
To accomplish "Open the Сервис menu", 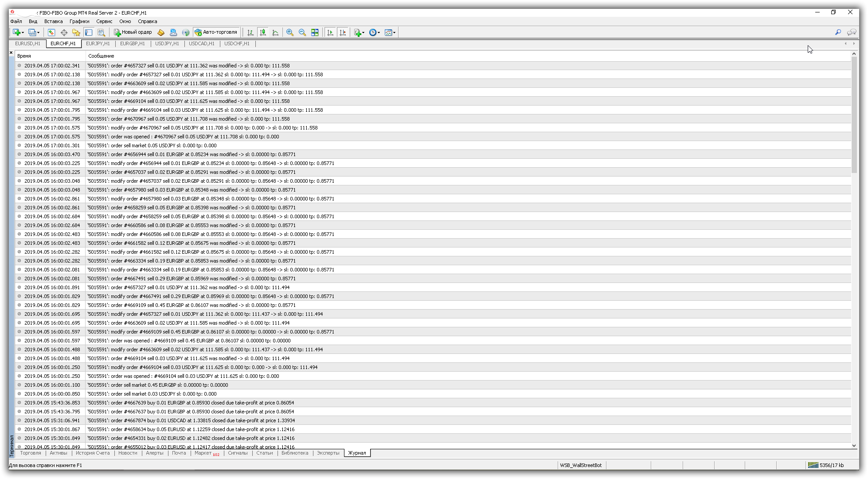I will tap(104, 21).
